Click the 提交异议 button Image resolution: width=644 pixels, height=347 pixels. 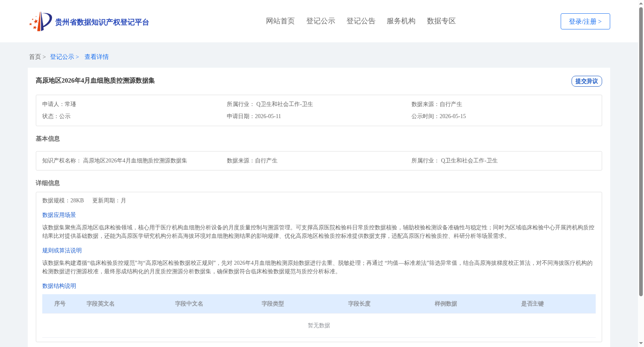click(x=586, y=81)
